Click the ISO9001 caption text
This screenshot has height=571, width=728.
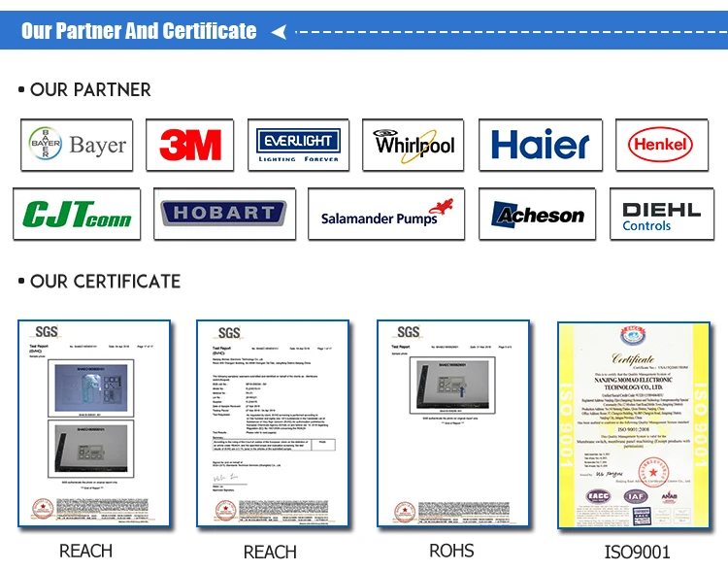[637, 552]
